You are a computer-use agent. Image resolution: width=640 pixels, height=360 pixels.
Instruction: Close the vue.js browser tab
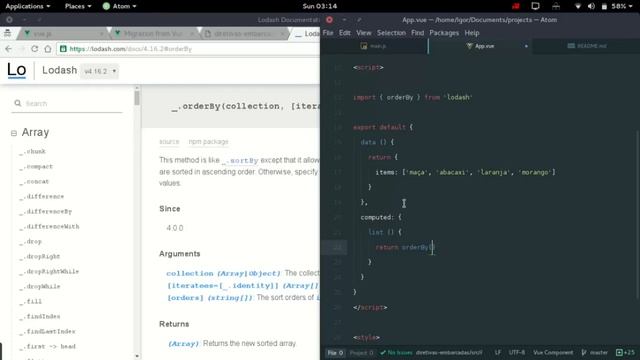click(102, 34)
